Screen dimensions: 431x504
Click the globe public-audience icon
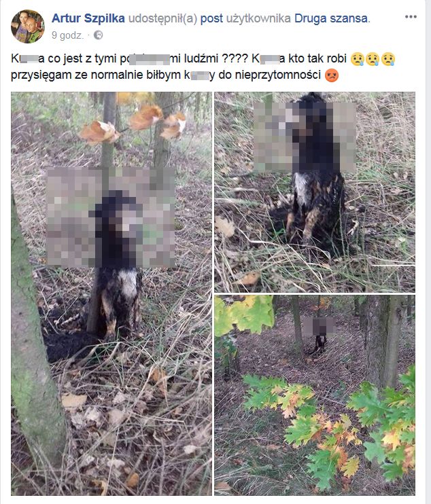pyautogui.click(x=98, y=35)
